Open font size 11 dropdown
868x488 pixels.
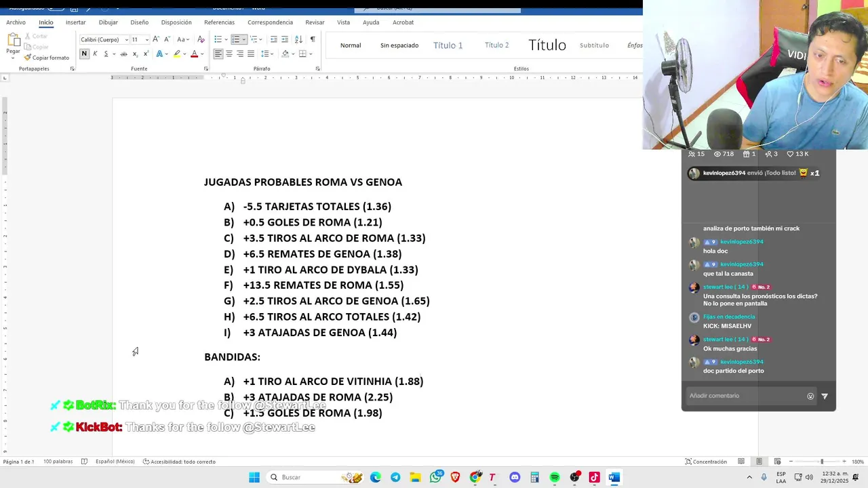click(146, 39)
